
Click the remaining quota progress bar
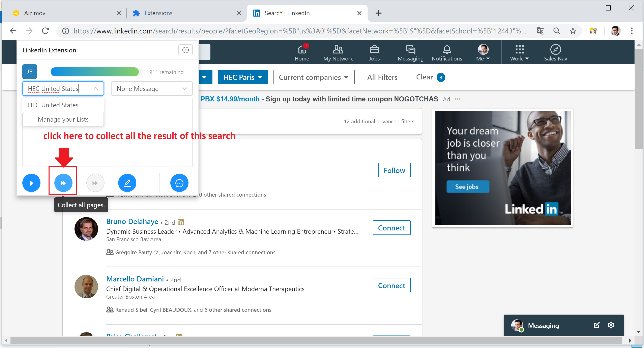(x=95, y=72)
